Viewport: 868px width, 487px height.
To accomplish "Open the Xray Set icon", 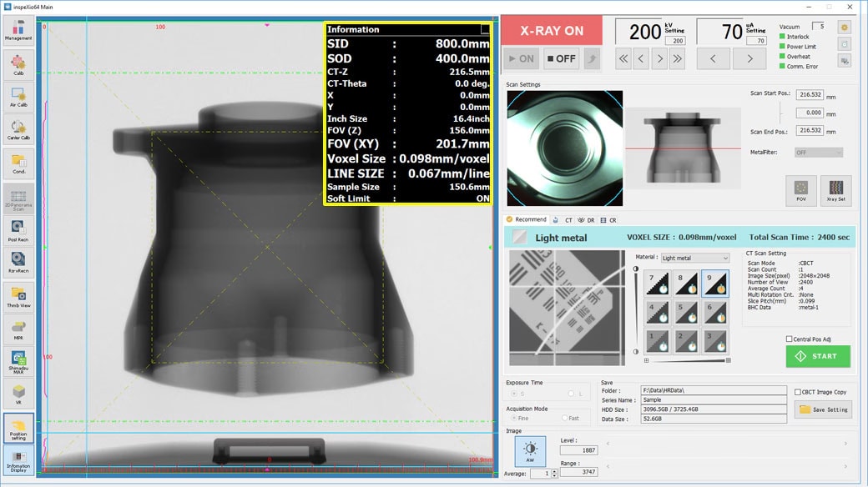I will tap(835, 191).
